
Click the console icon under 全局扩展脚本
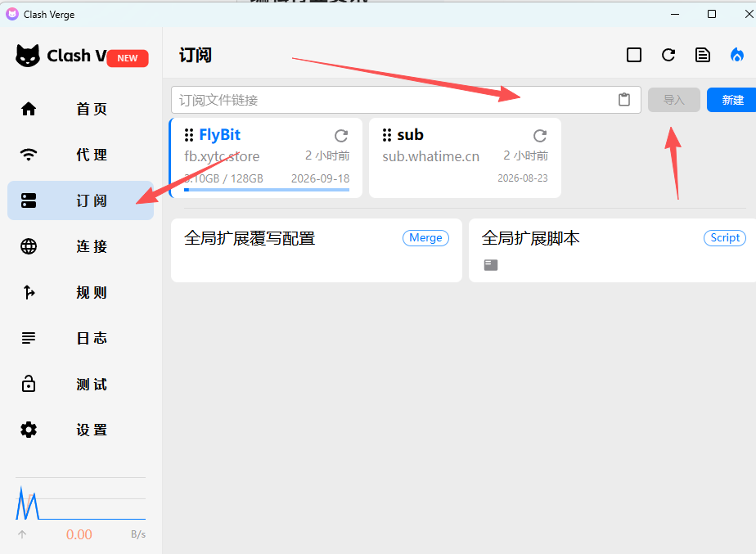(491, 264)
